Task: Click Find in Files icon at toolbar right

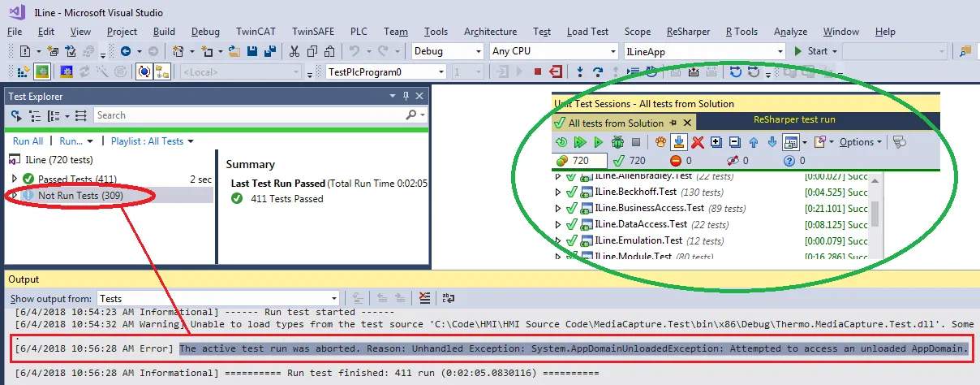Action: [965, 51]
